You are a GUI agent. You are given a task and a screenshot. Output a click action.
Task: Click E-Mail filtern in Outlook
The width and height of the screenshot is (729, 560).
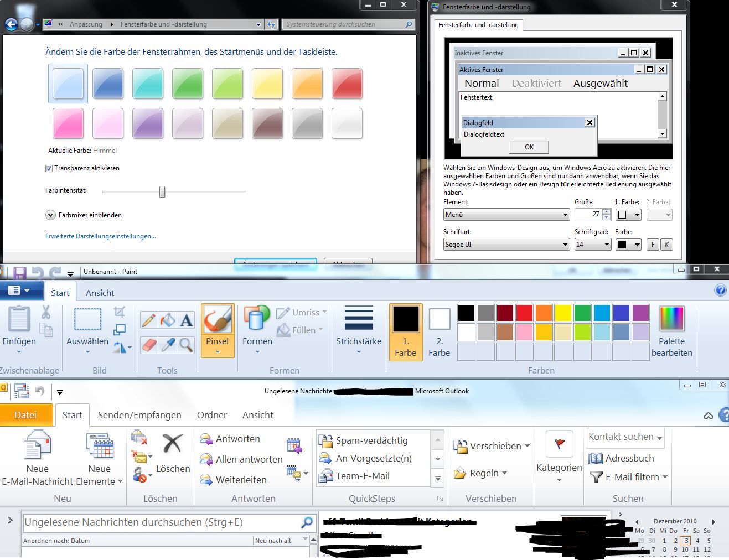pos(629,477)
